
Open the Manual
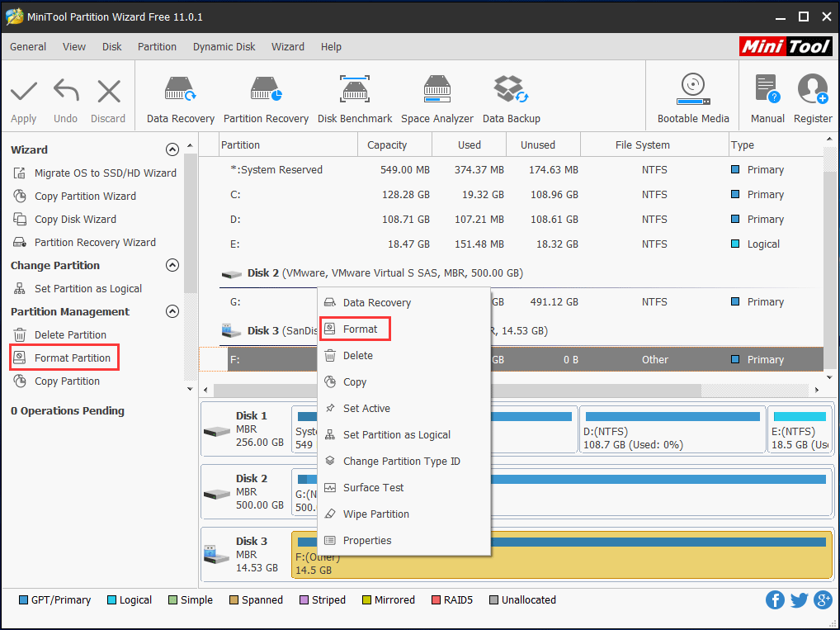point(767,95)
